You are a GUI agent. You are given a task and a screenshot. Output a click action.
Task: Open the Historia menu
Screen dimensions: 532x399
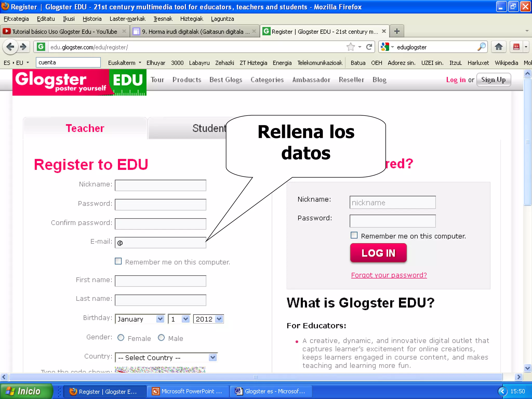tap(92, 19)
